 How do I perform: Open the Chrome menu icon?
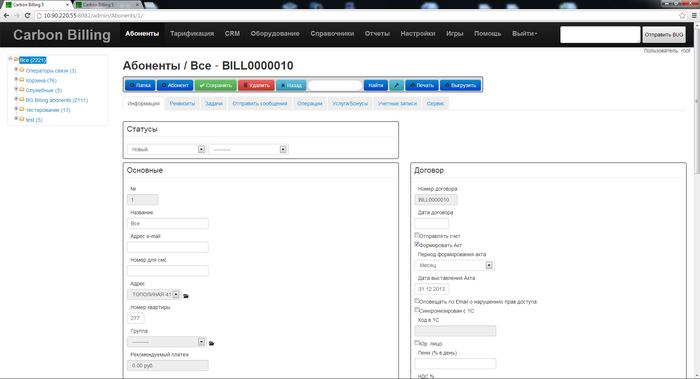[694, 16]
